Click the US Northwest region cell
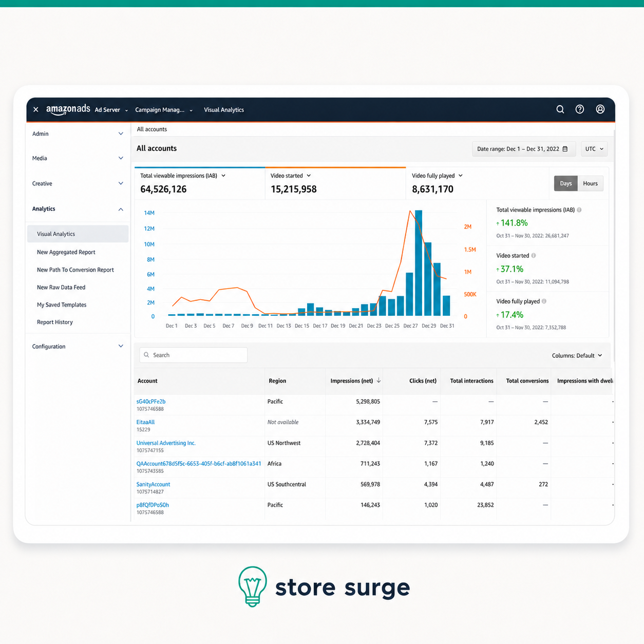The width and height of the screenshot is (644, 644). coord(284,443)
